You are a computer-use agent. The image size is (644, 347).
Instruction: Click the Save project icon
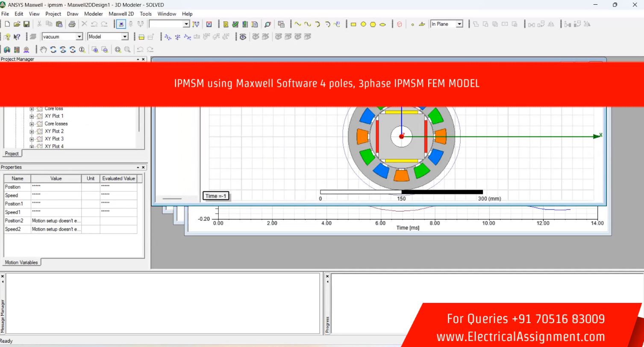click(x=26, y=24)
